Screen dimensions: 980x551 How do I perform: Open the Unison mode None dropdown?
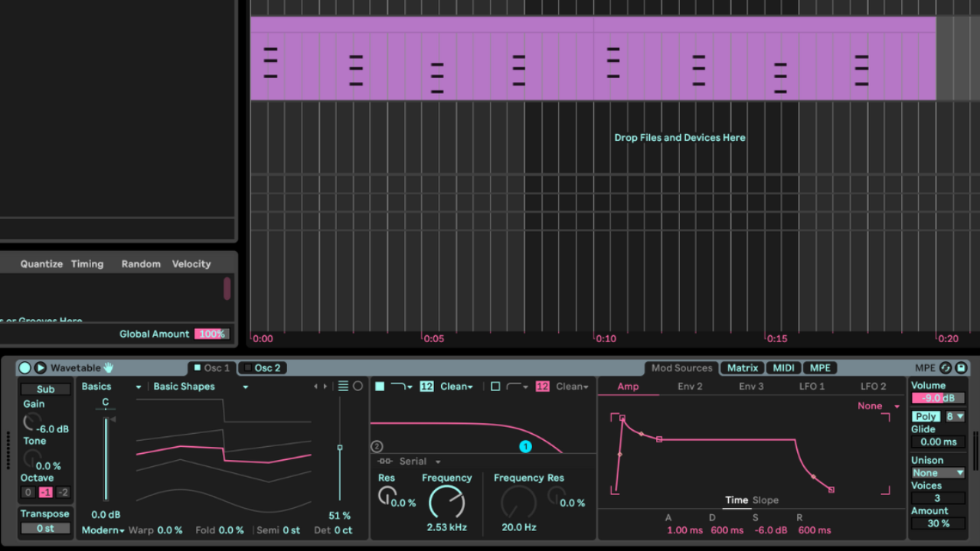938,473
